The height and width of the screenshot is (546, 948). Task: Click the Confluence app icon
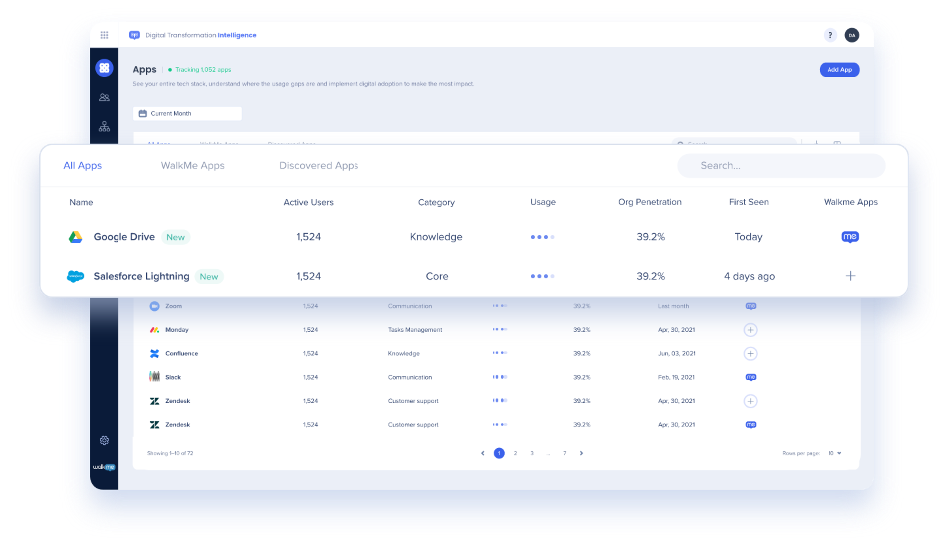(154, 354)
